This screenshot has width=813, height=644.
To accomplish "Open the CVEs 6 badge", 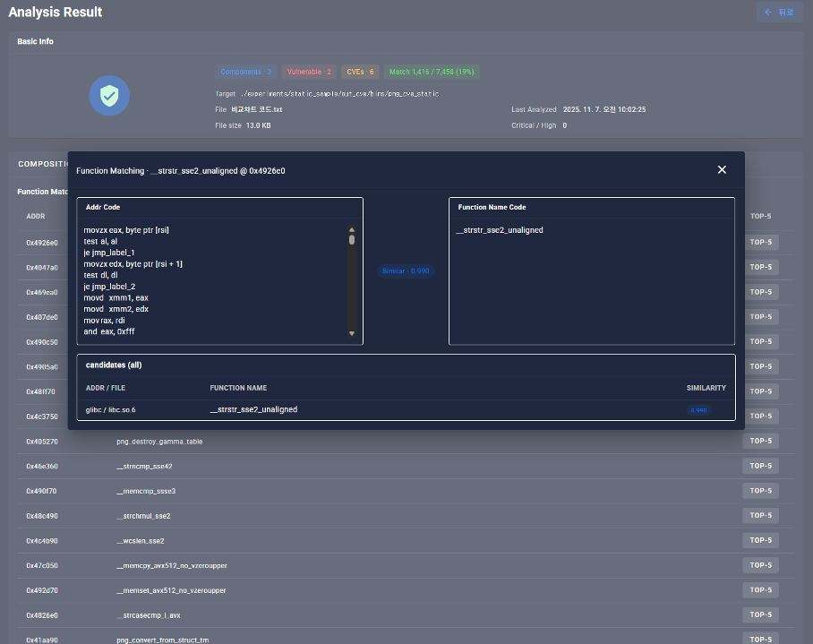I will [x=361, y=72].
